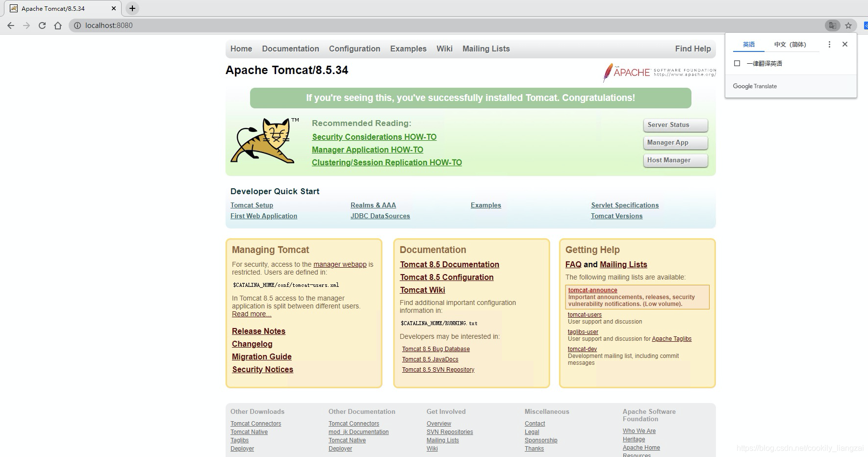
Task: Open Who We Are footer link
Action: point(639,431)
